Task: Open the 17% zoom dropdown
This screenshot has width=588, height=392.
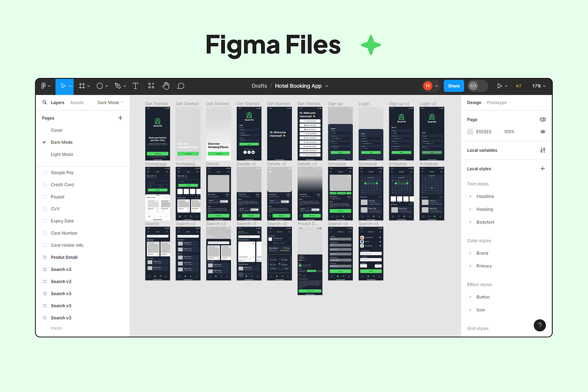Action: pos(539,86)
